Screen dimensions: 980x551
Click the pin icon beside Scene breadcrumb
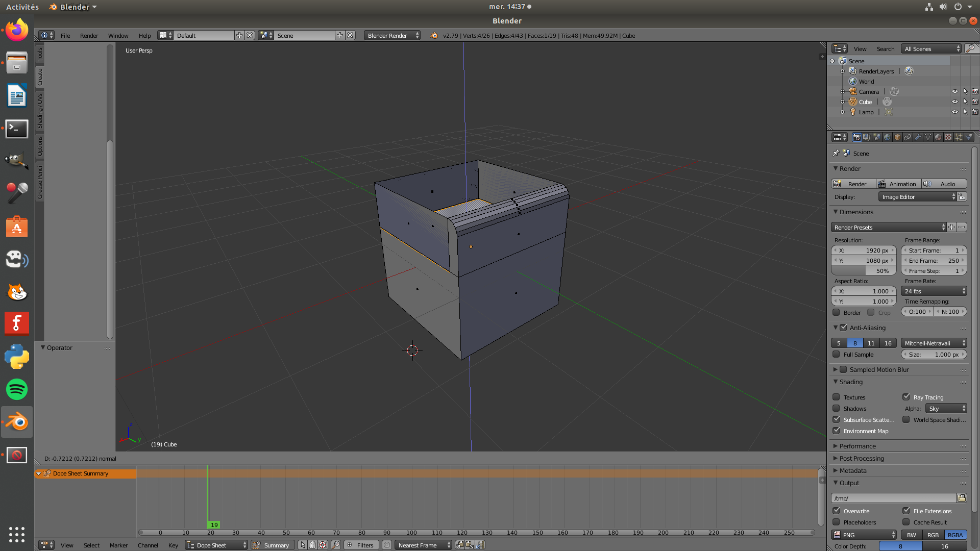click(836, 153)
